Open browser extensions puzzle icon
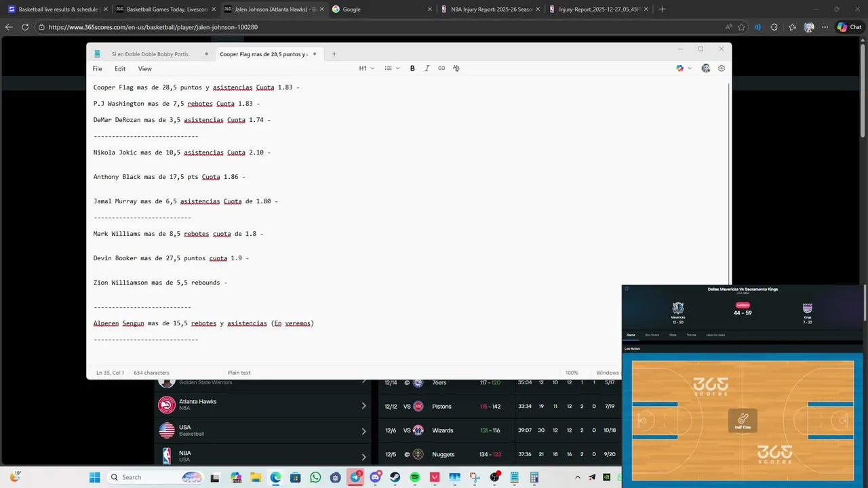This screenshot has width=868, height=488. (x=774, y=27)
